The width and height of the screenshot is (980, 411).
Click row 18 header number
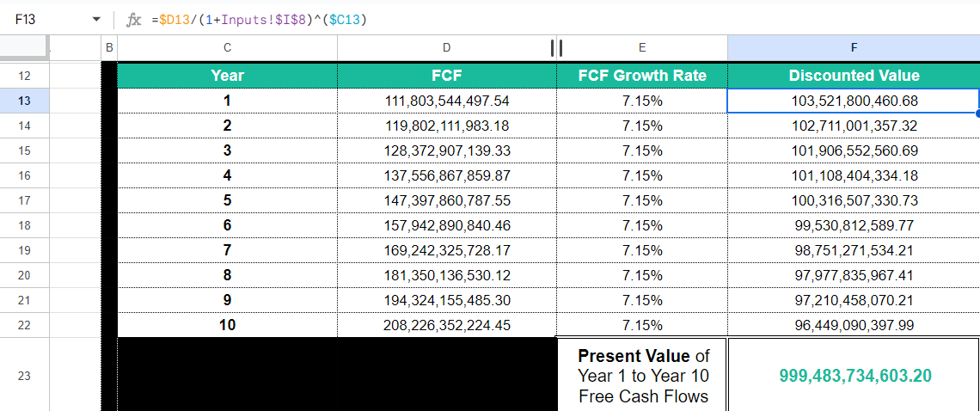point(24,225)
